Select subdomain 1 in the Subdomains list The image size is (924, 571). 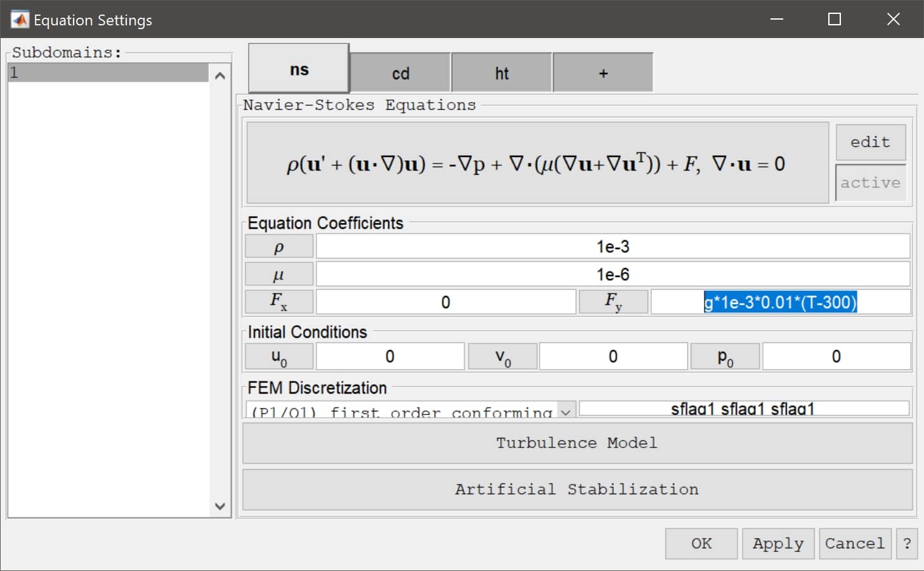coord(108,72)
